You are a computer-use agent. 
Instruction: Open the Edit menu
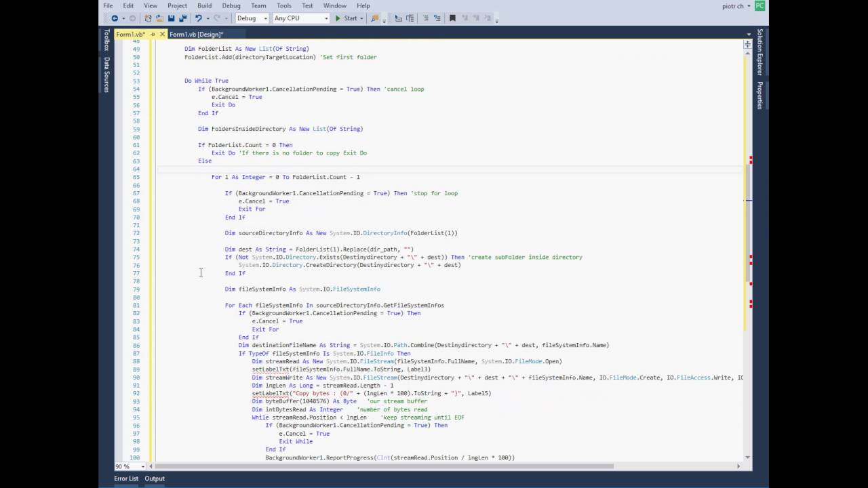click(x=128, y=5)
